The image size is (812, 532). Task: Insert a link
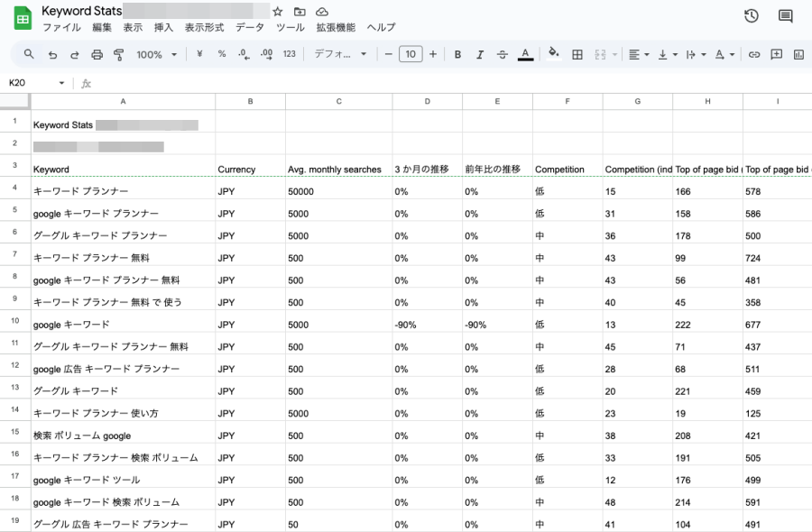coord(754,54)
